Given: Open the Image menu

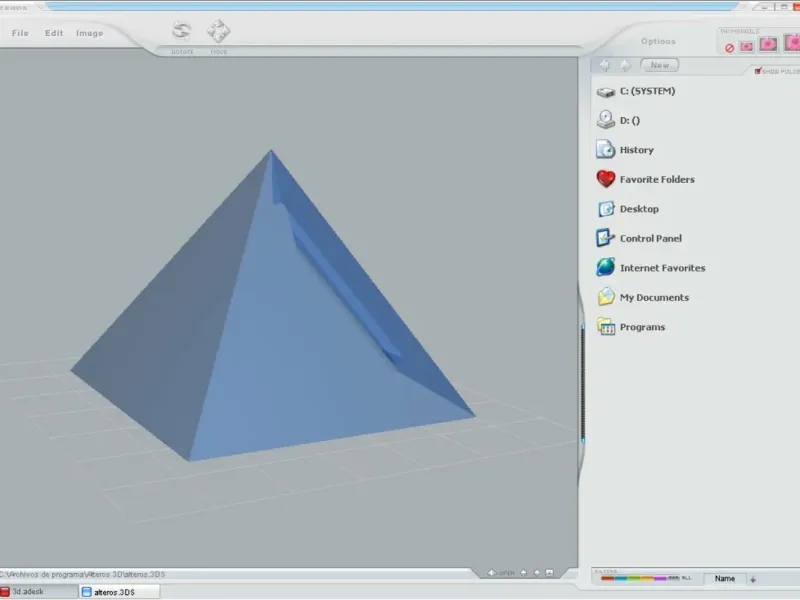Looking at the screenshot, I should click(89, 33).
